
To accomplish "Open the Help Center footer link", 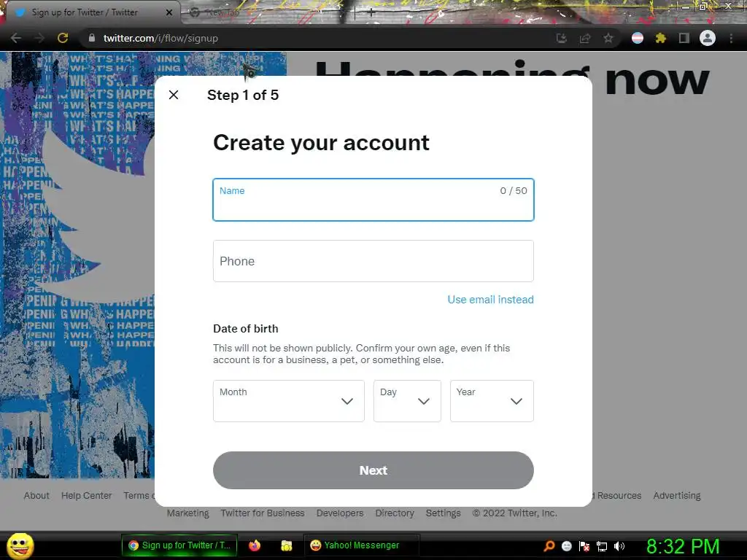I will pos(86,496).
